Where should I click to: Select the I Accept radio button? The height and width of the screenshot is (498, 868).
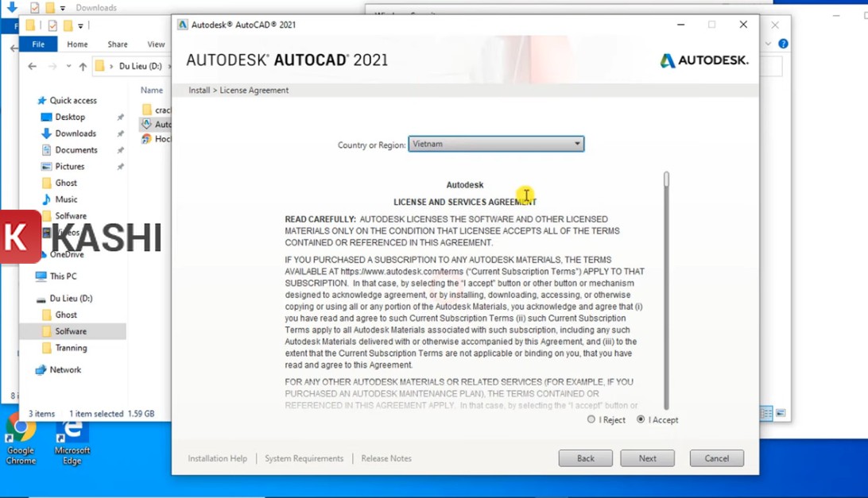(641, 419)
